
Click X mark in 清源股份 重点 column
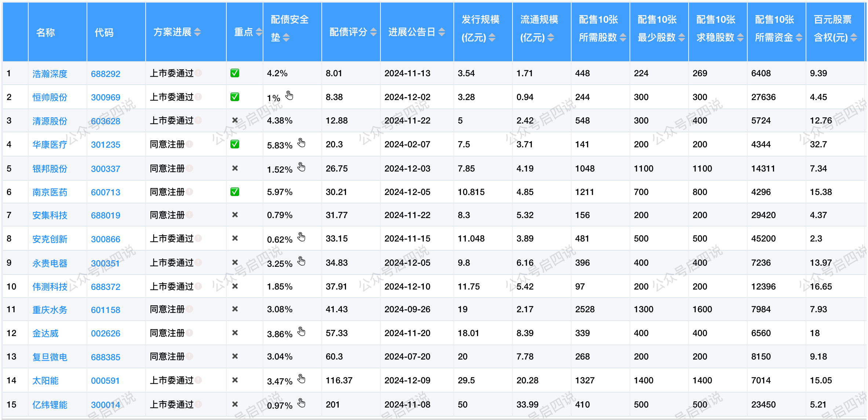coord(235,120)
